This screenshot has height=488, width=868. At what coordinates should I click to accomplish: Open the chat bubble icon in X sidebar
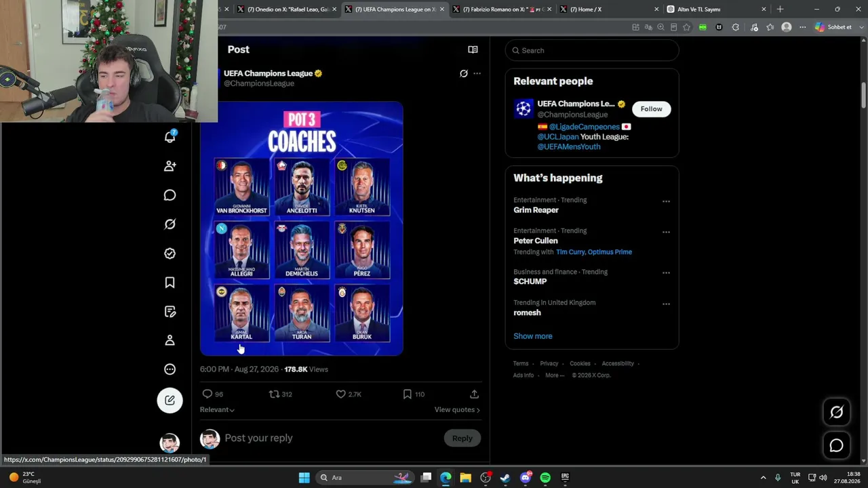[x=170, y=195]
